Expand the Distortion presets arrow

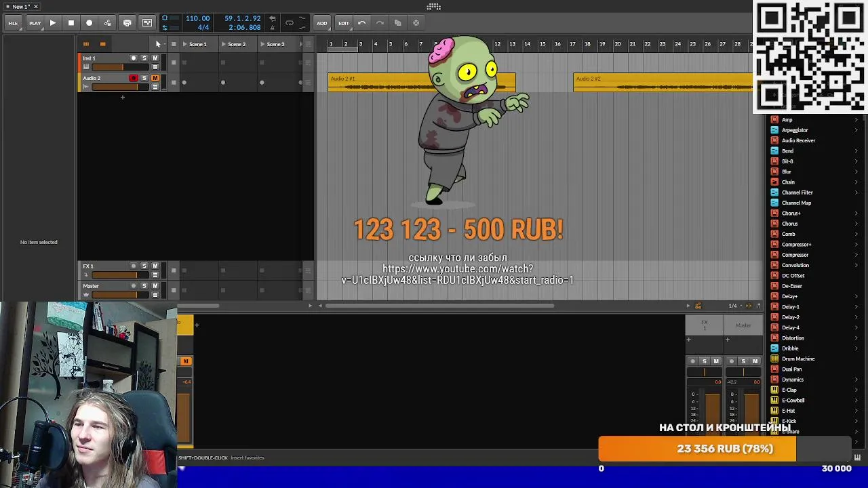point(856,338)
